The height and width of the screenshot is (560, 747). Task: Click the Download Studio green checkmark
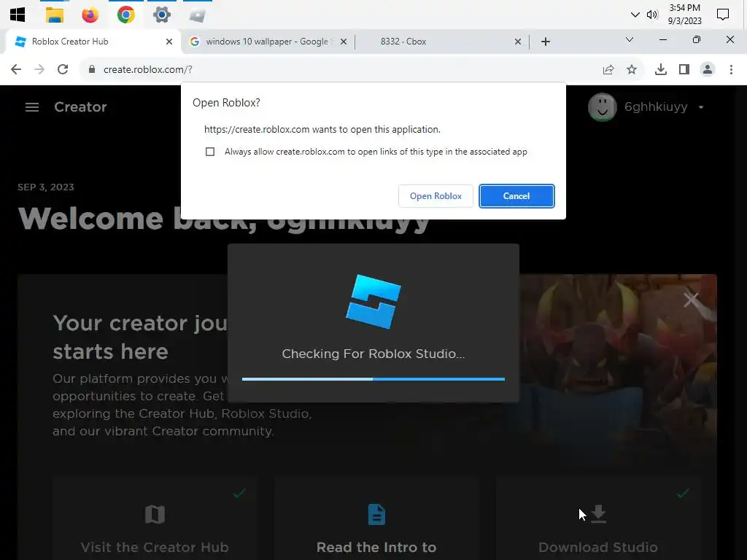click(683, 493)
